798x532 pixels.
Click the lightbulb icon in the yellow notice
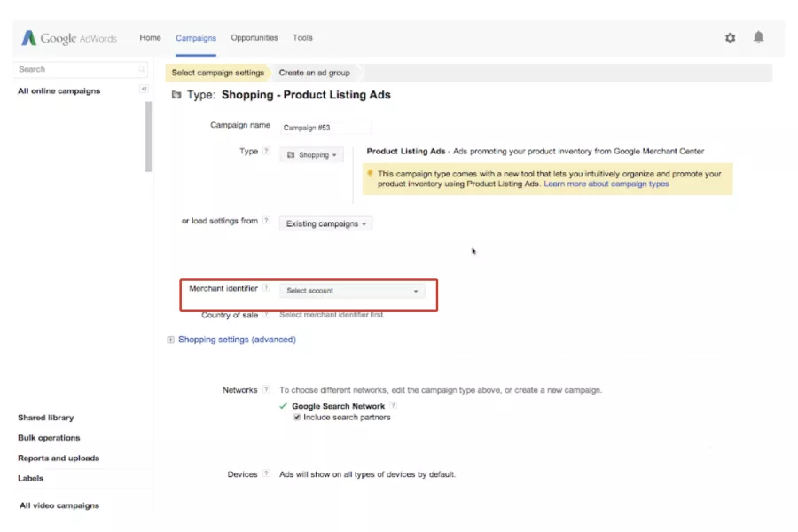(370, 175)
